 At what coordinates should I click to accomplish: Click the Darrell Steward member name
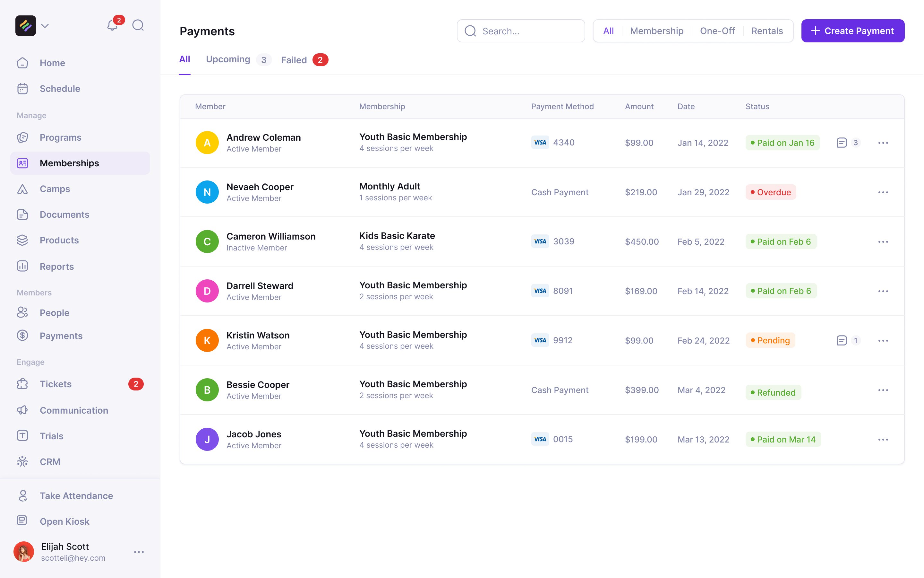[260, 285]
